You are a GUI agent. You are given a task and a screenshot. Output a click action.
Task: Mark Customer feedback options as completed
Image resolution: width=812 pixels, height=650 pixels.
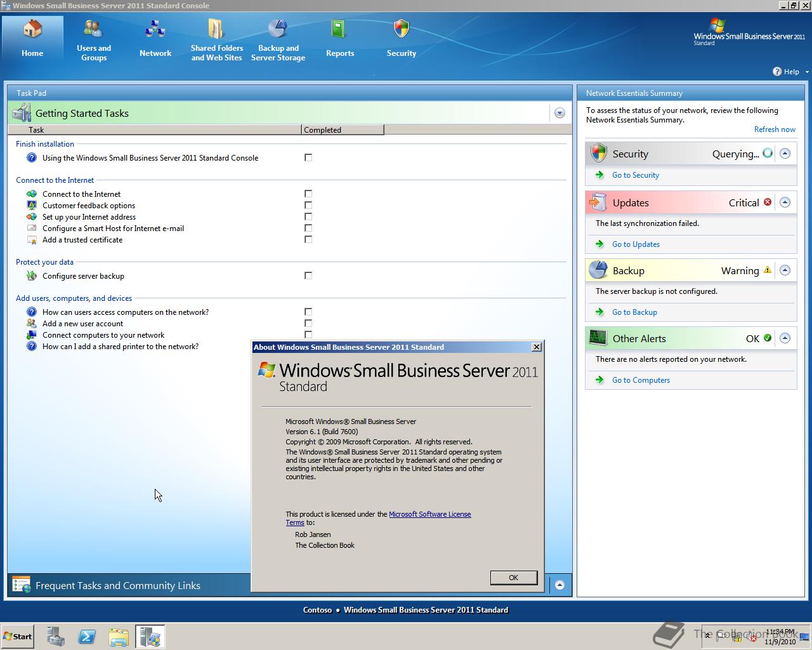pyautogui.click(x=308, y=205)
